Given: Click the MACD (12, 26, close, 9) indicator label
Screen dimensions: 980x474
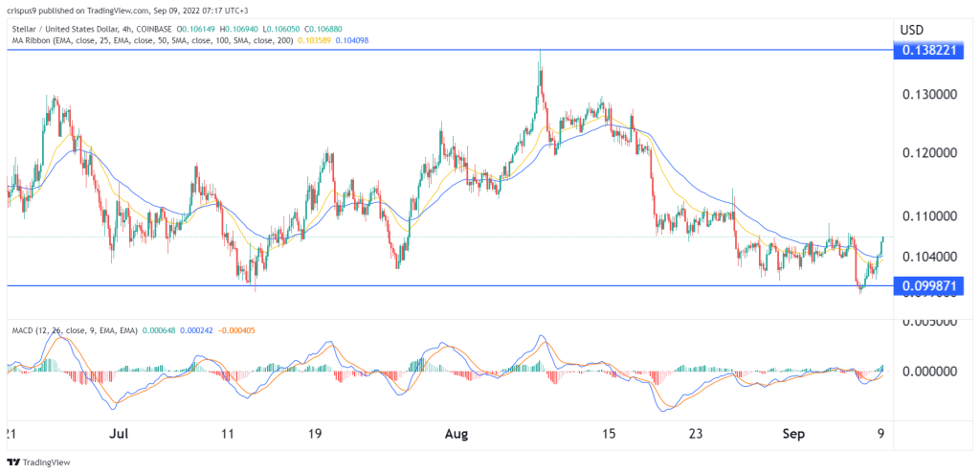Looking at the screenshot, I should (73, 330).
